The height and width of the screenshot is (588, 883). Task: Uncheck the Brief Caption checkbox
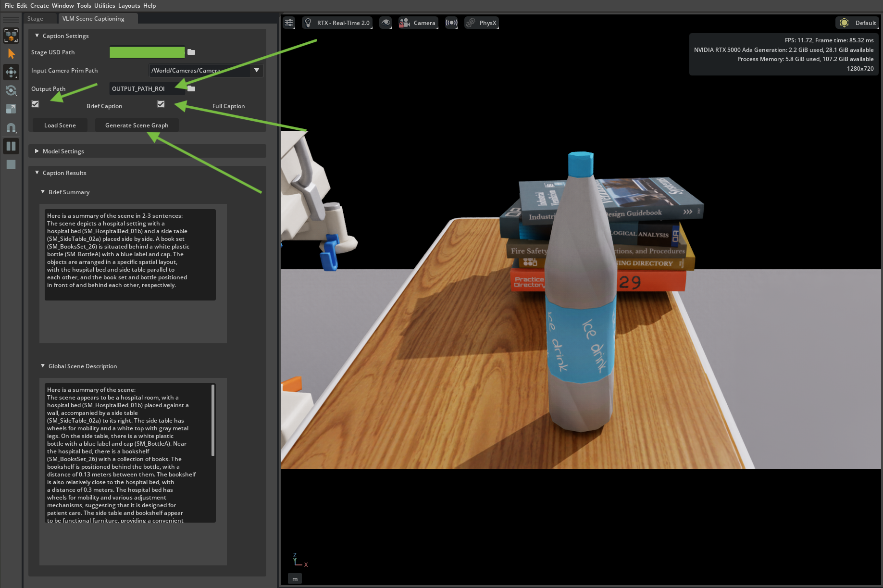(x=35, y=104)
